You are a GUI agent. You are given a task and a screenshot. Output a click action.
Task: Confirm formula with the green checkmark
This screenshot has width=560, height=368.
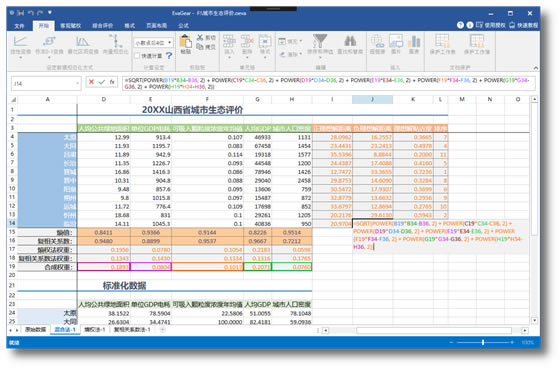102,82
